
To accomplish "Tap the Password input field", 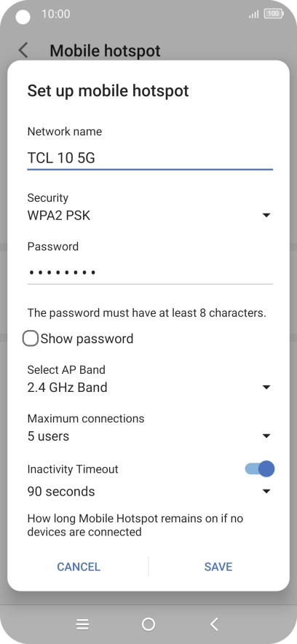I will (x=150, y=272).
